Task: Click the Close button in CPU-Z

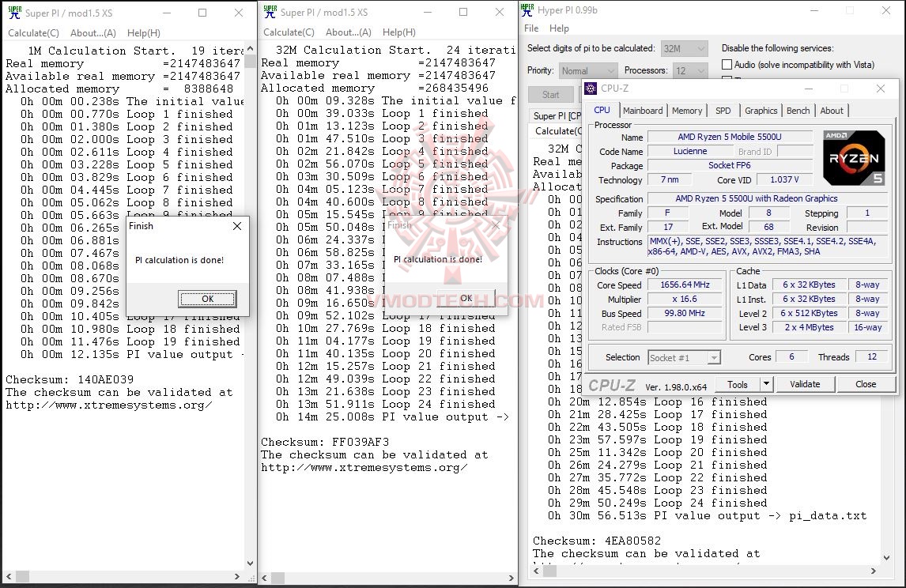Action: click(x=866, y=384)
